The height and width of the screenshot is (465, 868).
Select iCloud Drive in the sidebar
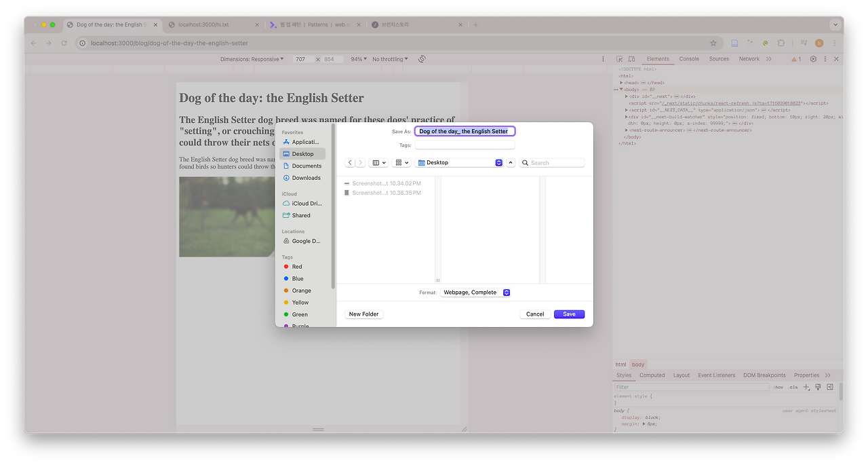(302, 204)
